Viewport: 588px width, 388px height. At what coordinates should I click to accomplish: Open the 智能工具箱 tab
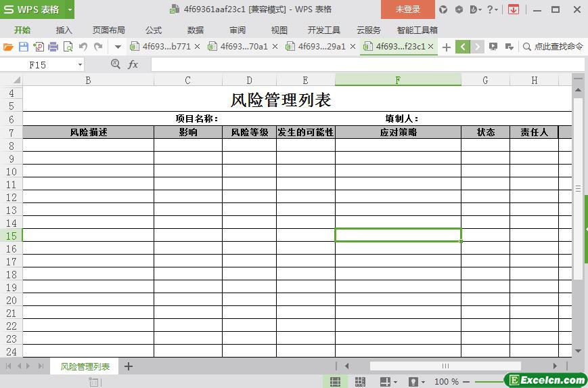(x=417, y=30)
